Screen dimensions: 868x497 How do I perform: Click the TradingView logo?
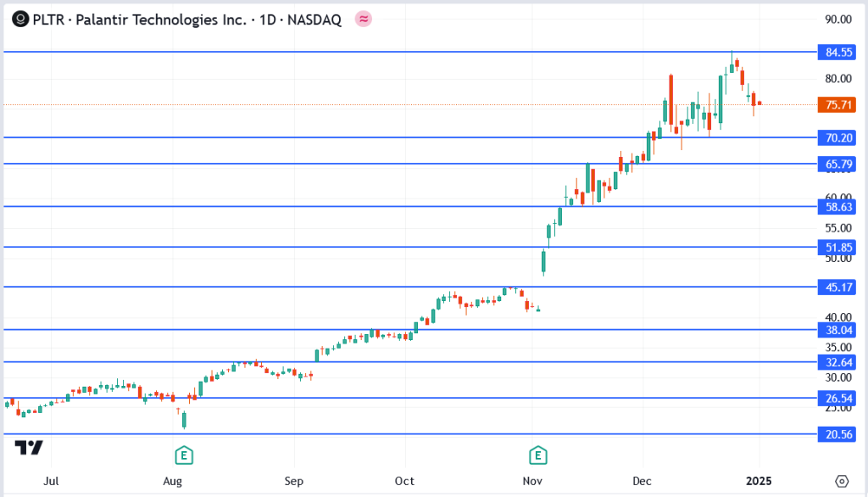click(29, 448)
